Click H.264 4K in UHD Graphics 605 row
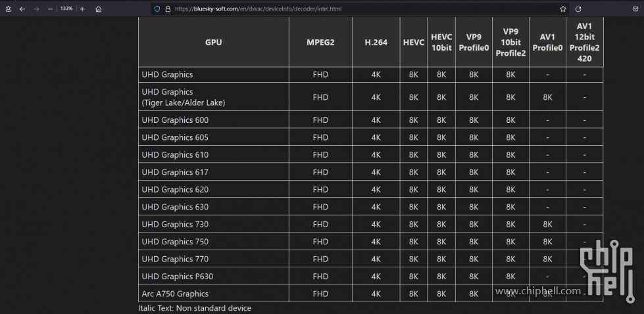Viewport: 644px width, 314px height. 376,137
